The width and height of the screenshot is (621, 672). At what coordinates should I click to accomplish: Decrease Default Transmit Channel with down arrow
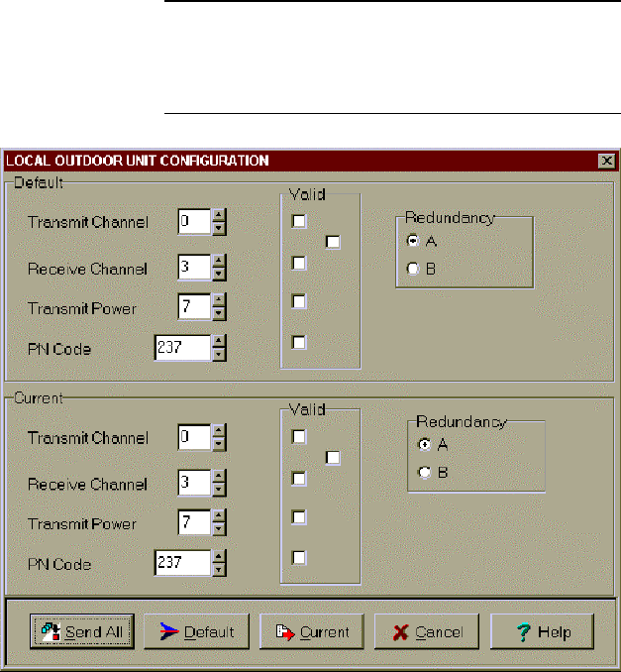(219, 228)
